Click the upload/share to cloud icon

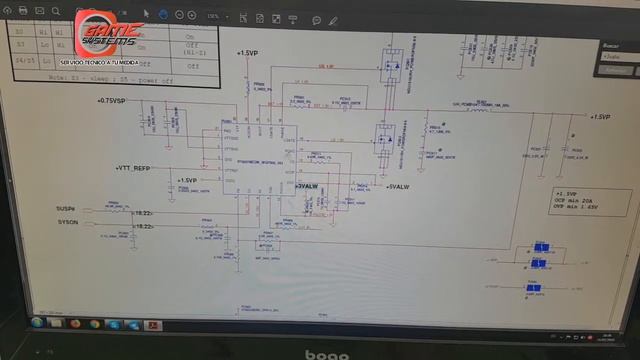click(x=7, y=10)
